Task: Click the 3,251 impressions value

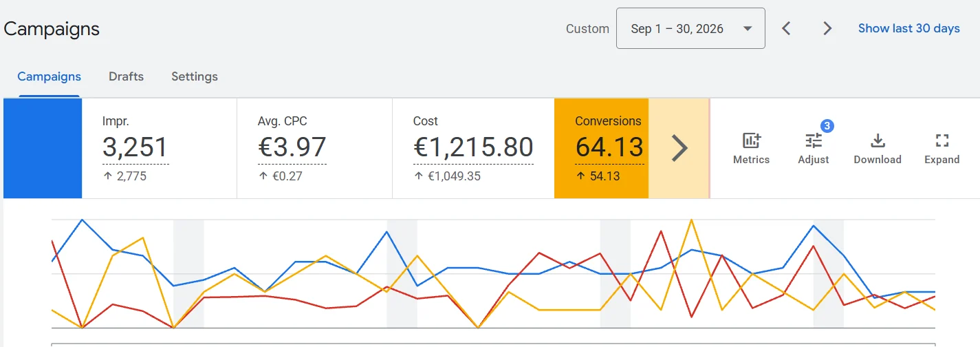Action: click(135, 147)
